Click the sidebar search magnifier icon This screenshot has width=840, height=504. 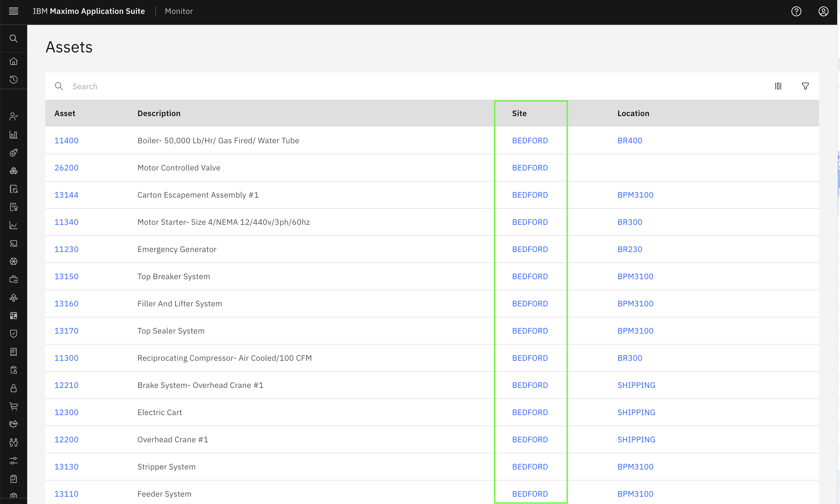coord(14,39)
